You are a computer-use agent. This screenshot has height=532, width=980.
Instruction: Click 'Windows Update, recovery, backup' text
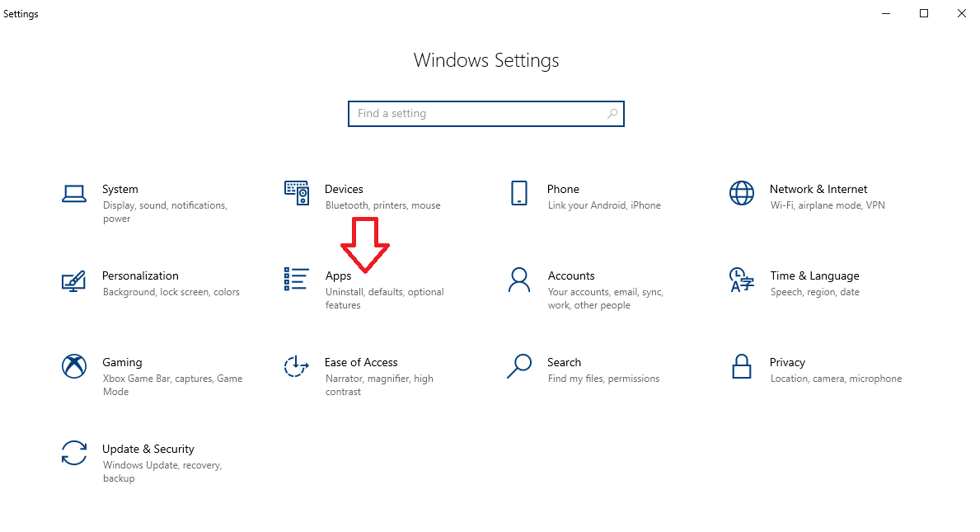click(162, 472)
